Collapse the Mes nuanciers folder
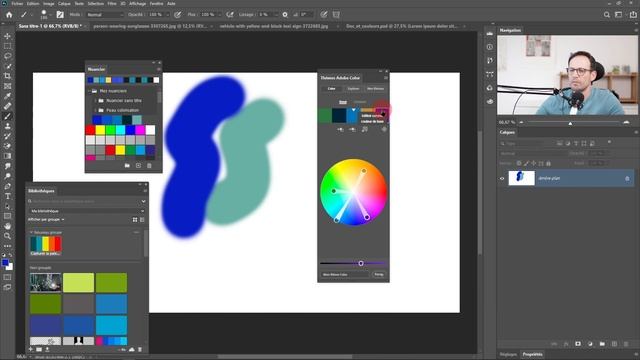This screenshot has height=360, width=640. click(90, 91)
